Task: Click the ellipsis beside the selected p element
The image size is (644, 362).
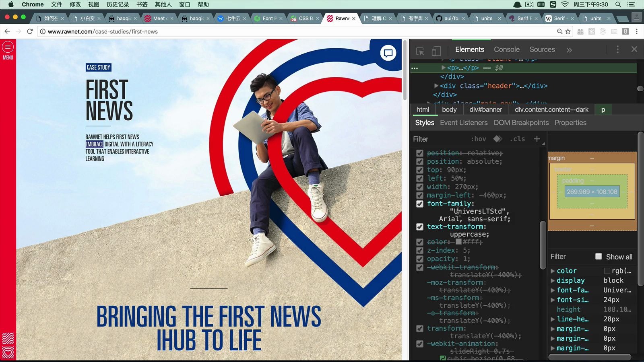Action: (x=415, y=68)
